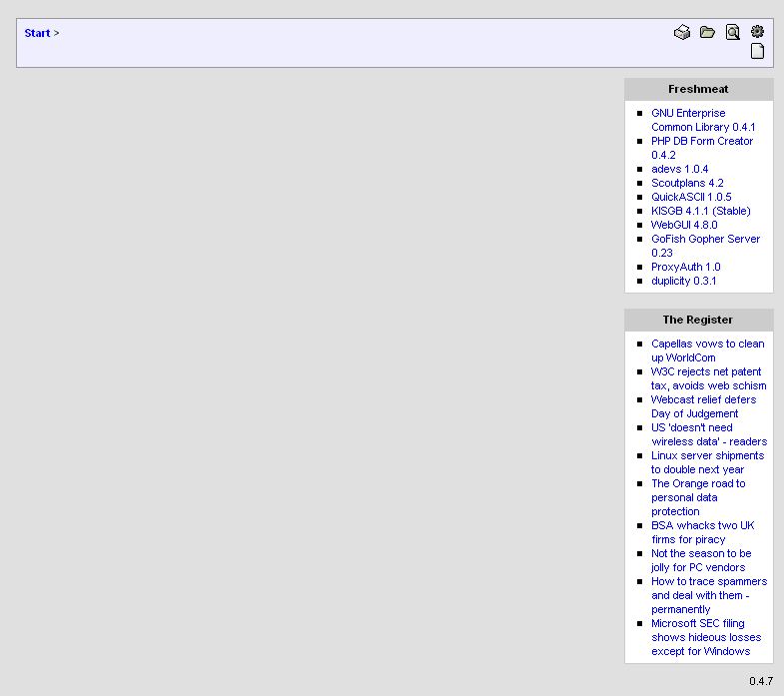The width and height of the screenshot is (784, 696).
Task: Open GNU Enterprise Common Library 0.4.1 link
Action: 703,120
